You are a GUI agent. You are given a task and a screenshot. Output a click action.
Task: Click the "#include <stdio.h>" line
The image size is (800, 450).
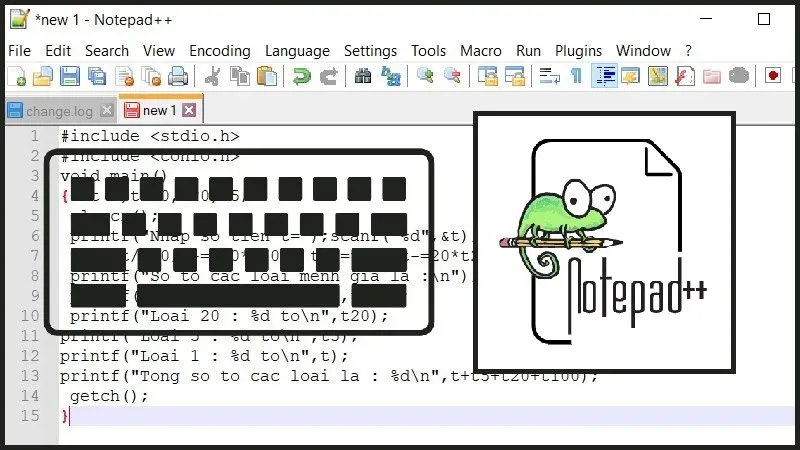click(x=149, y=136)
